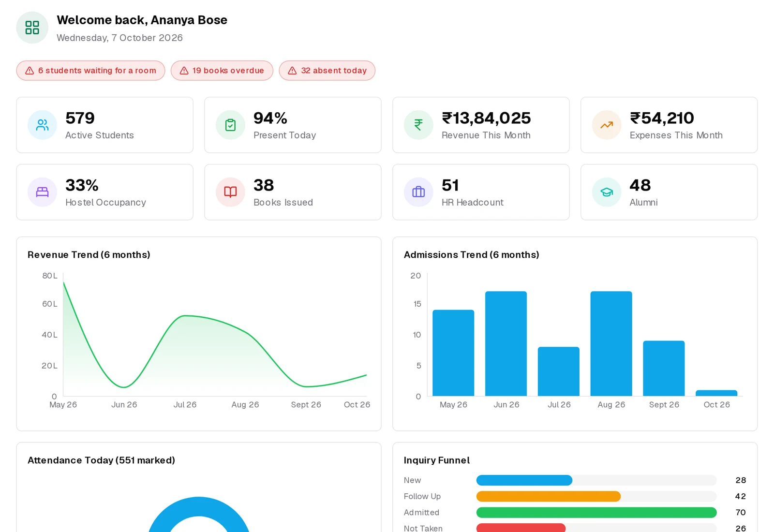Open the '32 absent today' alert
The height and width of the screenshot is (532, 774).
tap(327, 71)
